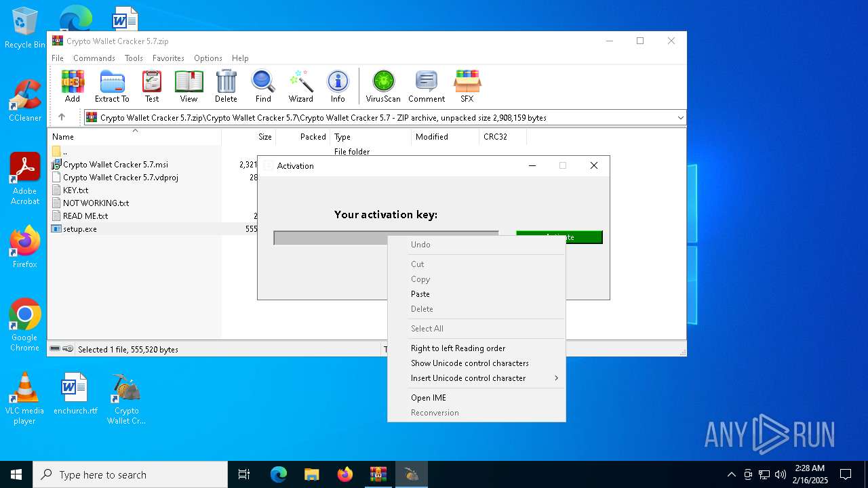The image size is (868, 488).
Task: Open the View toolbar icon
Action: (189, 86)
